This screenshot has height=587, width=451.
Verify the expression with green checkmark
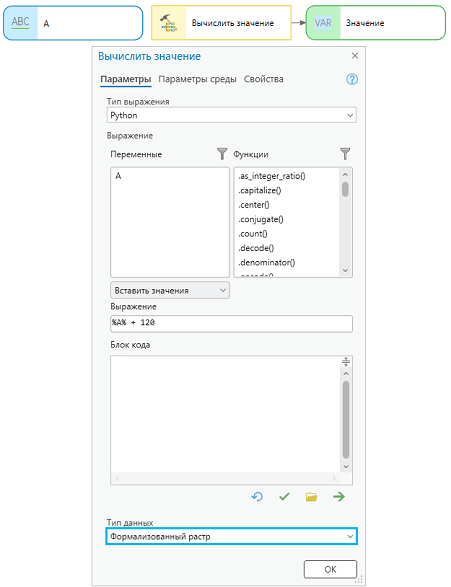pyautogui.click(x=284, y=497)
